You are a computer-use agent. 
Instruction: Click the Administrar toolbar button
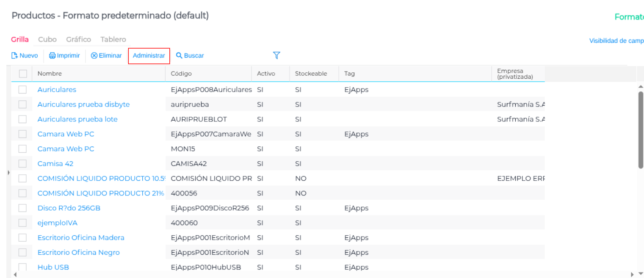pyautogui.click(x=149, y=56)
